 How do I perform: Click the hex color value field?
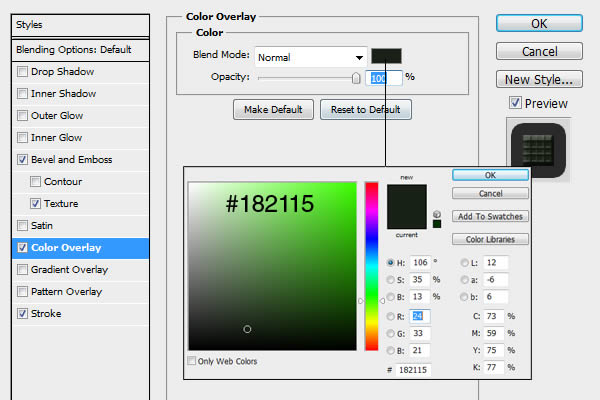click(x=412, y=370)
